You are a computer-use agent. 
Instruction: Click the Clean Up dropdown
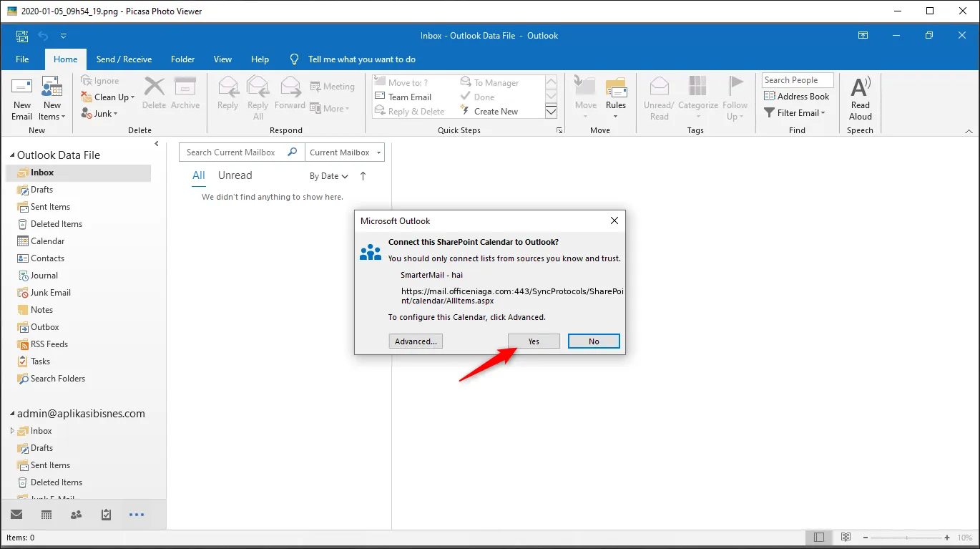point(108,97)
